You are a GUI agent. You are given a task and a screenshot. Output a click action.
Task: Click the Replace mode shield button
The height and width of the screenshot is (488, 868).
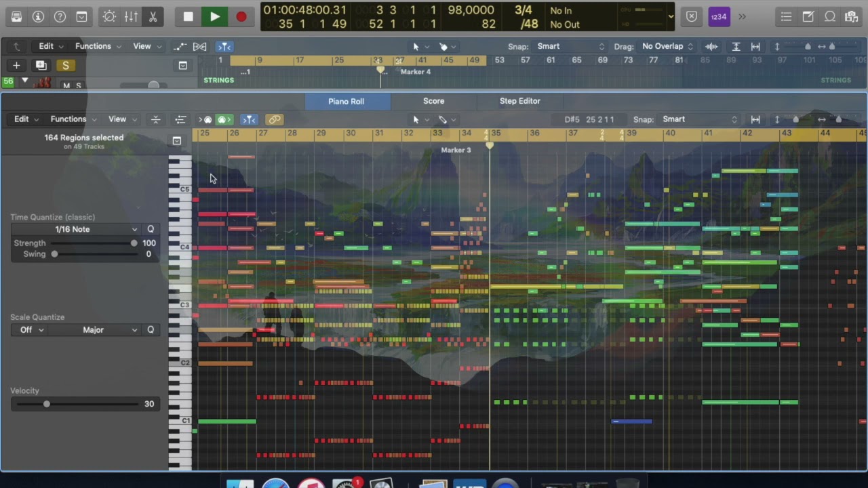click(692, 16)
